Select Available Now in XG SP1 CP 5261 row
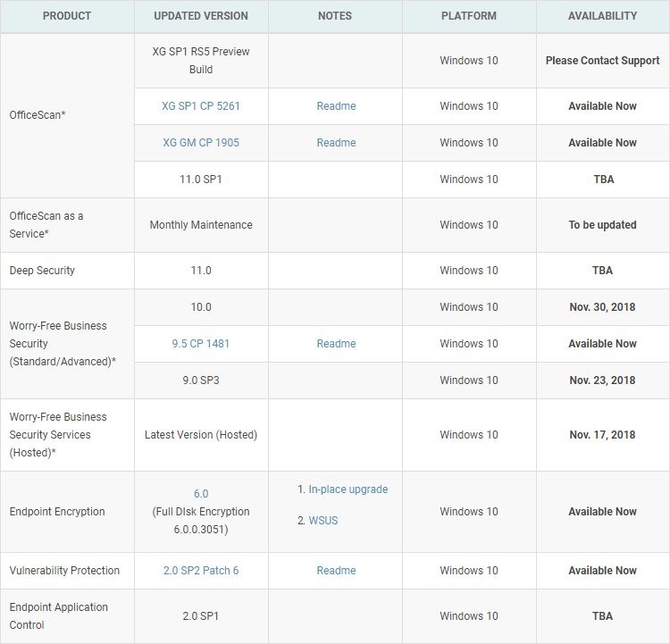The height and width of the screenshot is (644, 670). 602,106
